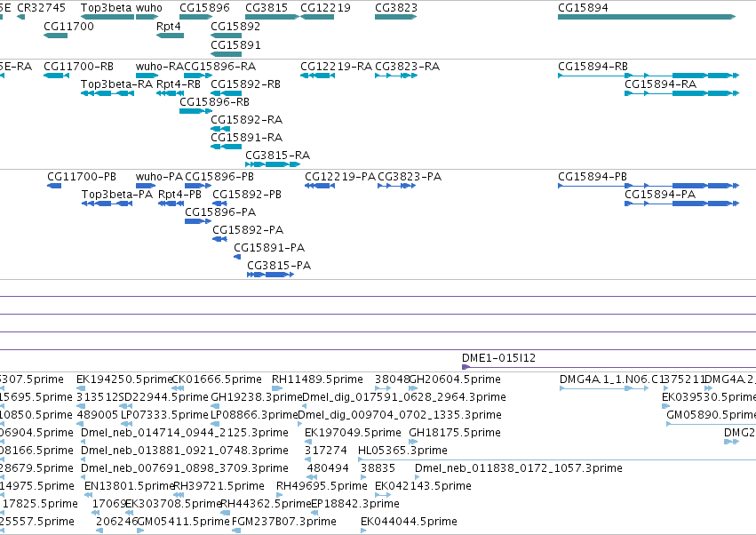The height and width of the screenshot is (535, 756).
Task: Select protein CG12219-PA label
Action: pyautogui.click(x=340, y=177)
